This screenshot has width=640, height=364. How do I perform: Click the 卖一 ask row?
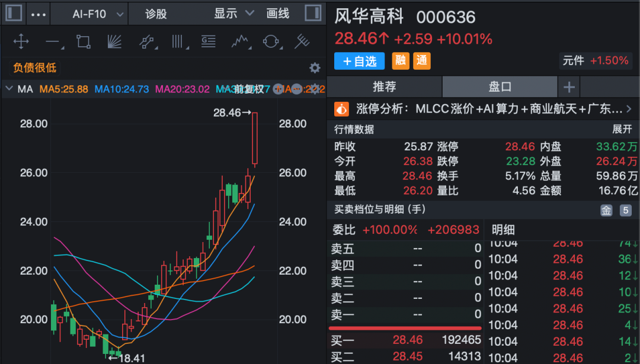pos(405,314)
